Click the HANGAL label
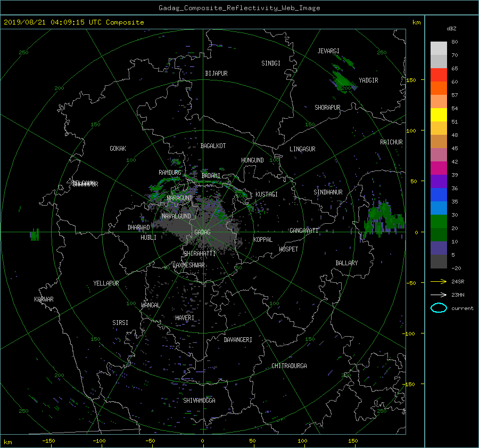479x448 pixels. tap(150, 305)
